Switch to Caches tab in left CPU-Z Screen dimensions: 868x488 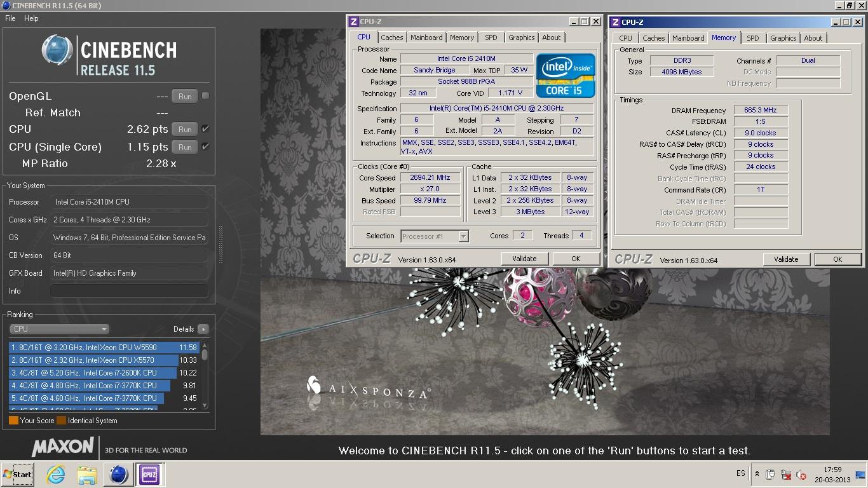click(x=392, y=37)
